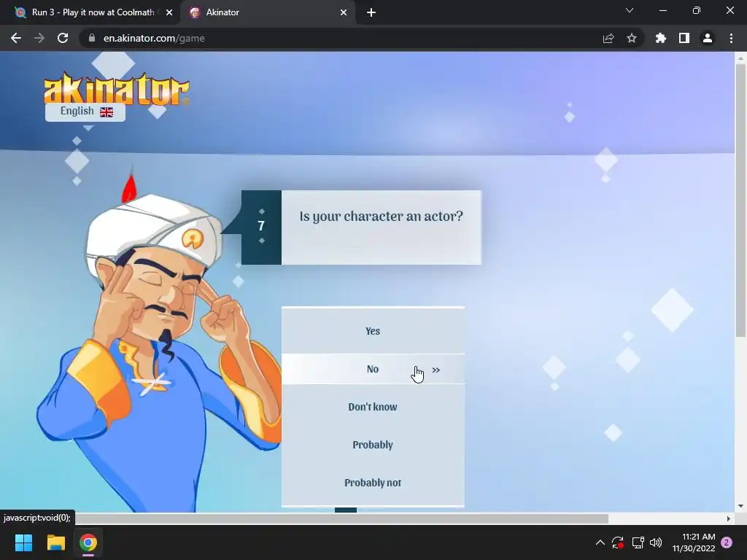This screenshot has height=560, width=747.
Task: Click the question text "Is your character an actor?"
Action: point(381,216)
